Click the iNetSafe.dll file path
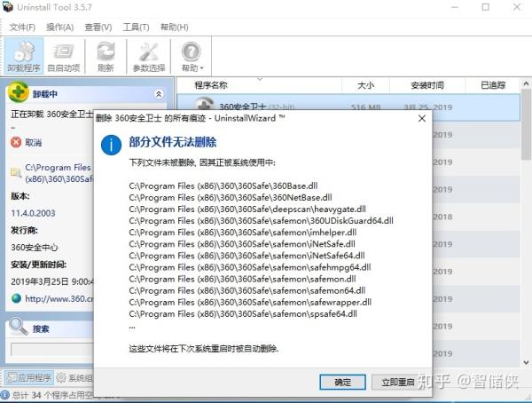This screenshot has height=403, width=532. point(242,244)
